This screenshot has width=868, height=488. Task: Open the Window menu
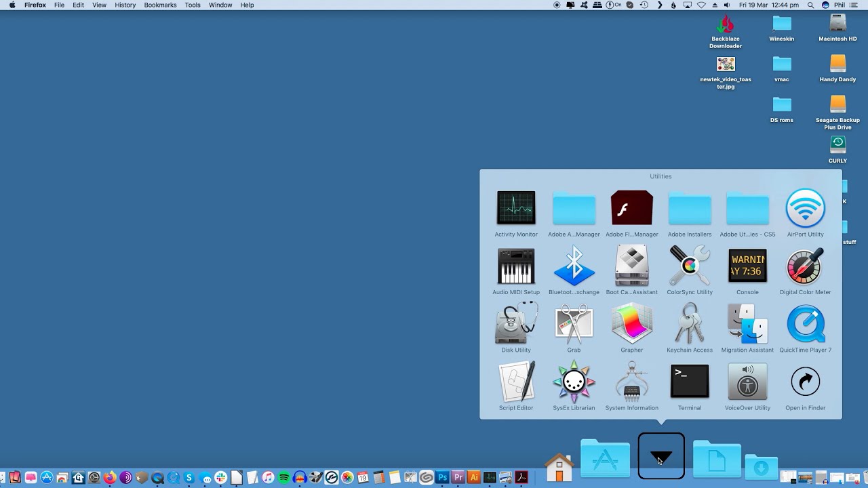click(220, 5)
